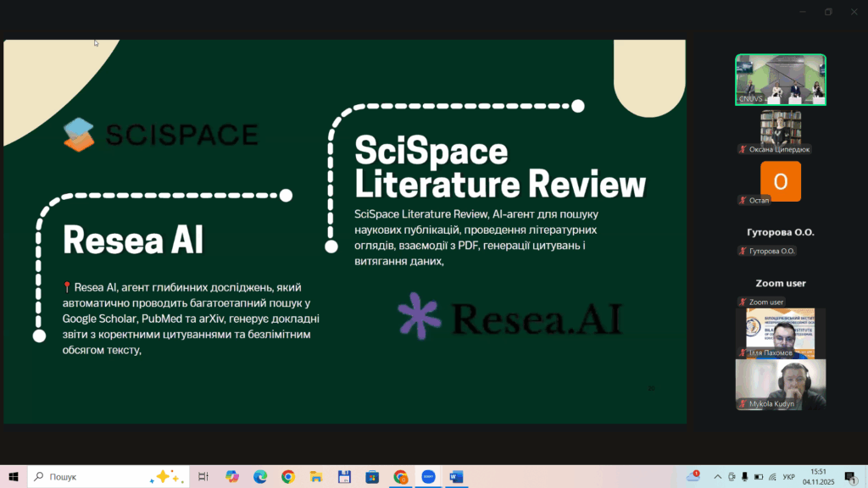Open File Explorer folder icon

[x=316, y=476]
